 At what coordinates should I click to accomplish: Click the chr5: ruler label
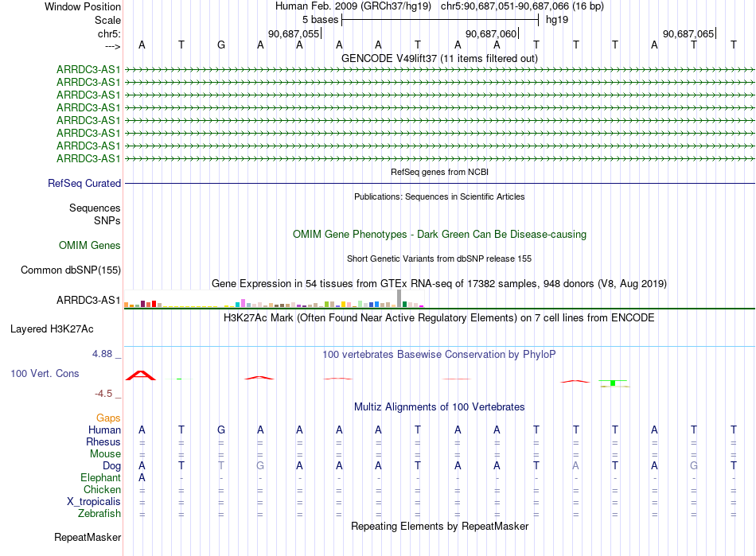[x=109, y=33]
